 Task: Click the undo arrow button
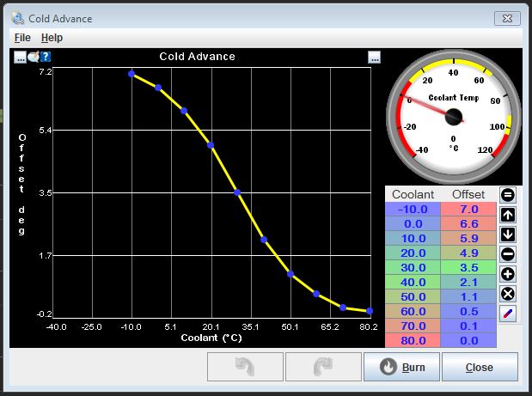244,367
